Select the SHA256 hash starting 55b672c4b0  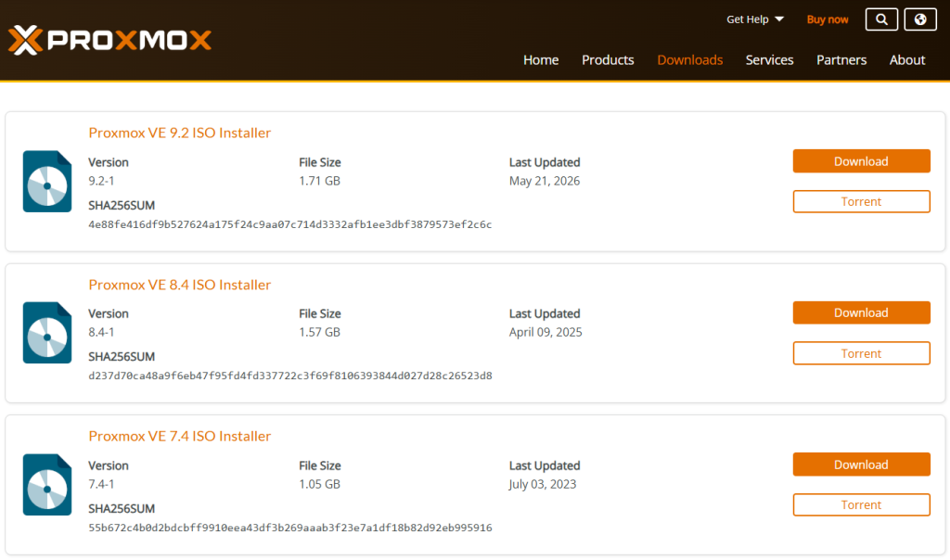(x=290, y=528)
